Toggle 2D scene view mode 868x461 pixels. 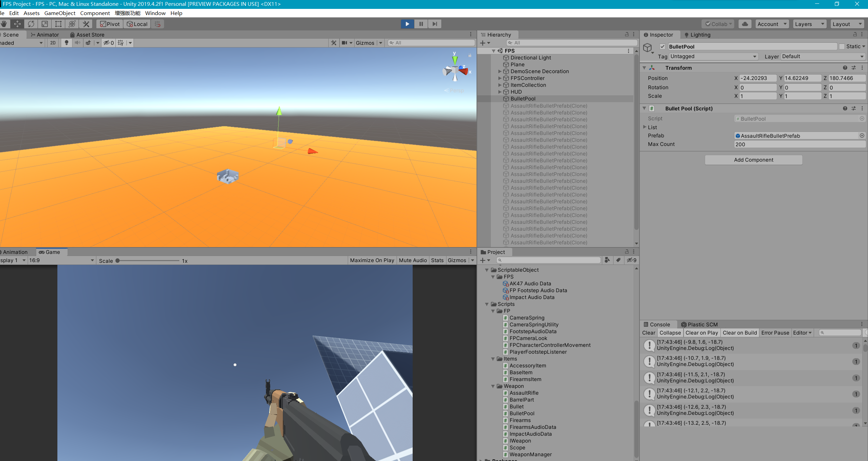[53, 43]
